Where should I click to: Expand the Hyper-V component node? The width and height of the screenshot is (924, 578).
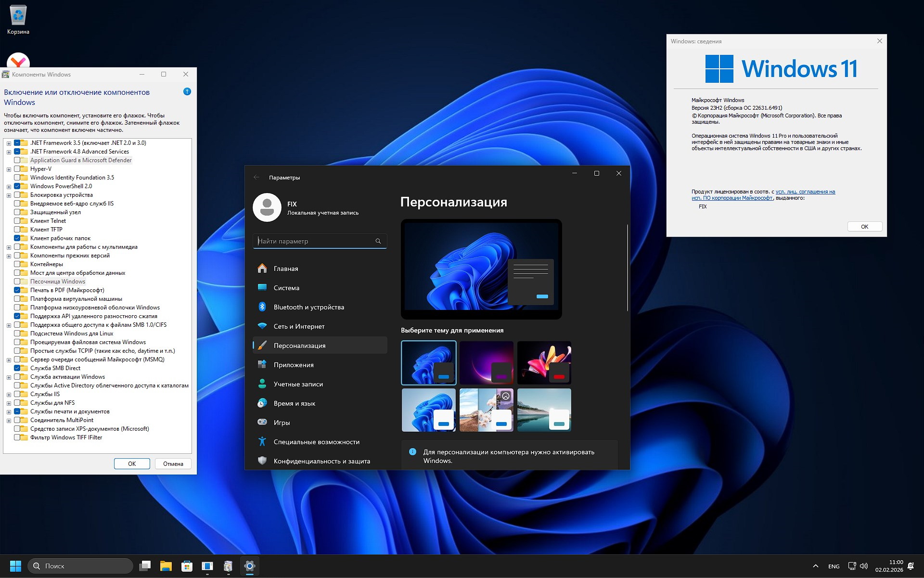8,168
